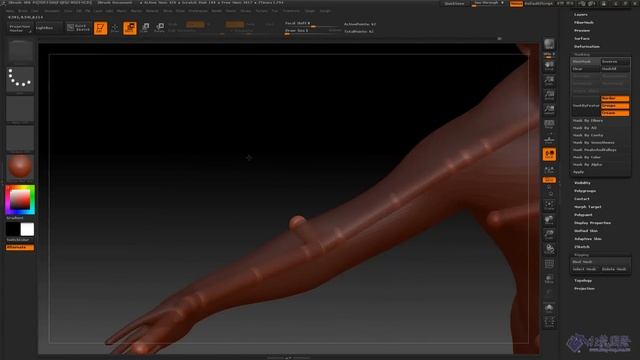Click the Edit mode button

pos(100,28)
